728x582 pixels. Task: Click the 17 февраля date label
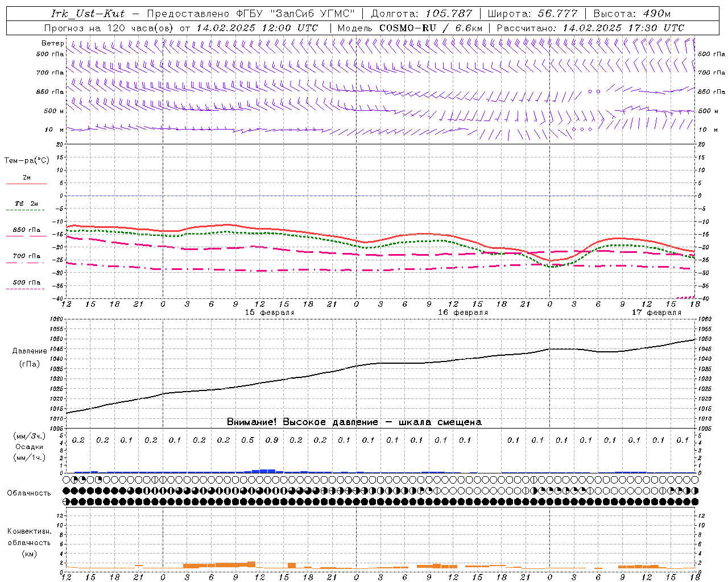[656, 313]
